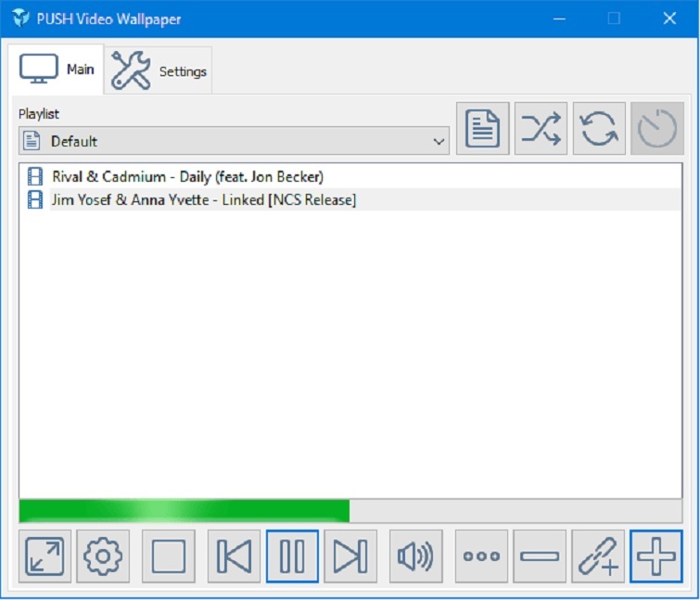The width and height of the screenshot is (700, 600).
Task: Stop the video wallpaper playback
Action: tap(168, 556)
